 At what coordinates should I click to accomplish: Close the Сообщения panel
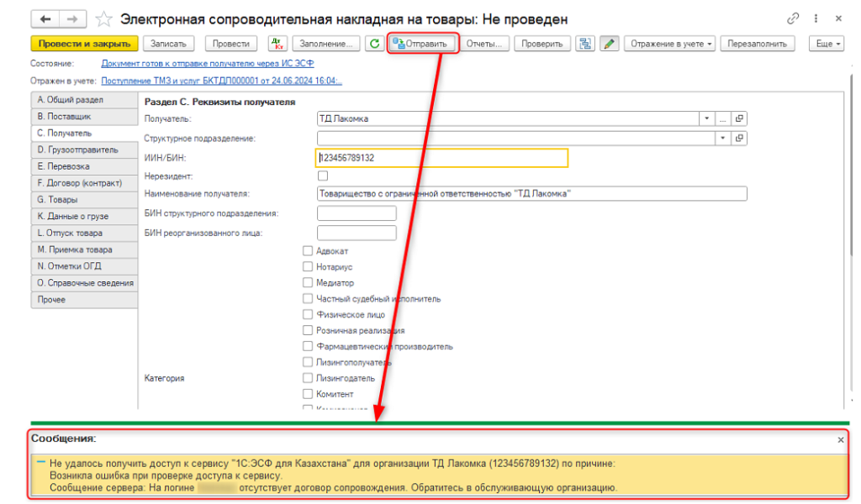point(841,439)
